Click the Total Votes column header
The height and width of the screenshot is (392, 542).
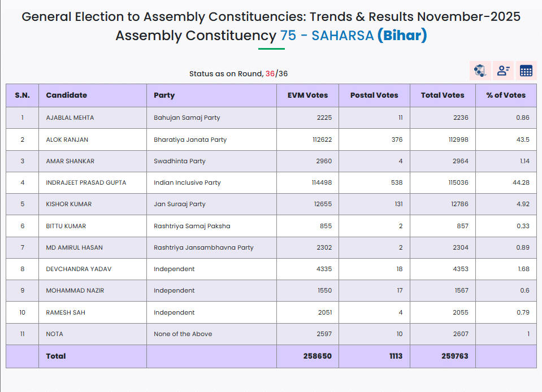(x=443, y=95)
